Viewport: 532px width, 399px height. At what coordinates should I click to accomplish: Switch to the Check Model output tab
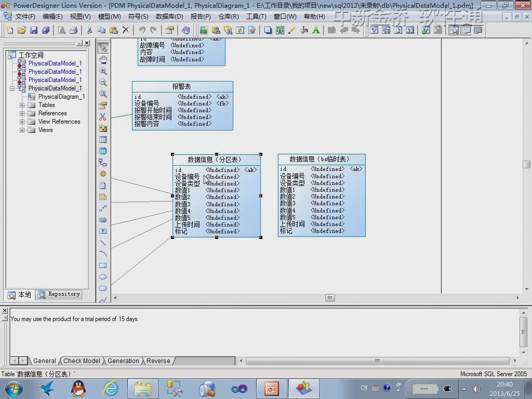coord(82,361)
